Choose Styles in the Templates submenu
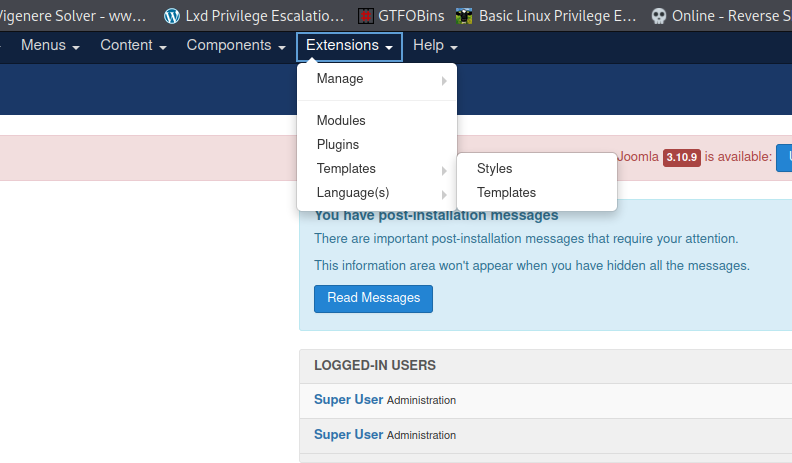Viewport: 792px width, 463px height. click(x=495, y=169)
